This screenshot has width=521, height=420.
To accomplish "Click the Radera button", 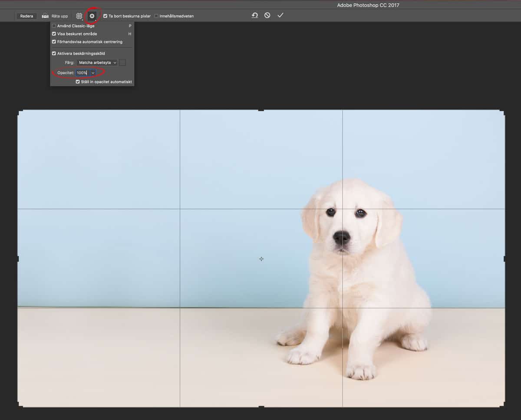I will [26, 16].
